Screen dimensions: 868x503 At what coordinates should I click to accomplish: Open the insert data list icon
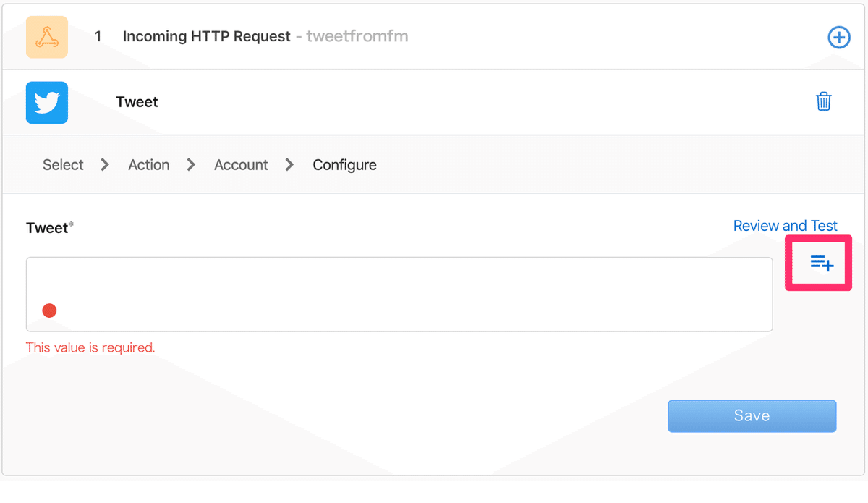821,263
